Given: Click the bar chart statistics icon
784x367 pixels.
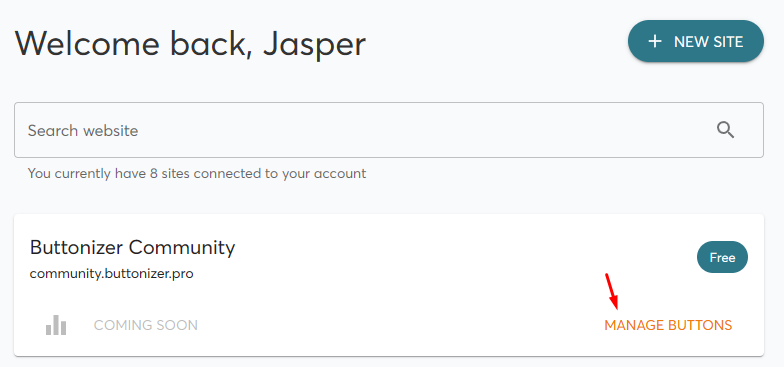Looking at the screenshot, I should tap(56, 325).
